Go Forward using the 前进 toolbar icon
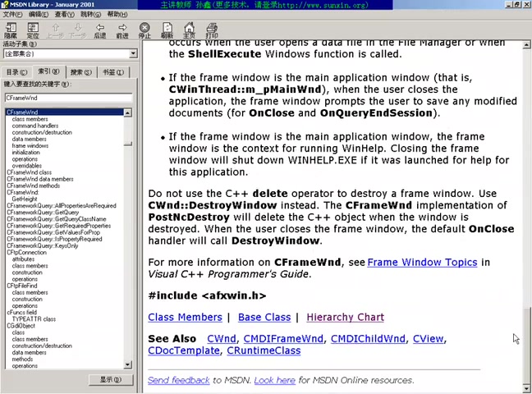Viewport: 532px width, 394px height. point(122,30)
